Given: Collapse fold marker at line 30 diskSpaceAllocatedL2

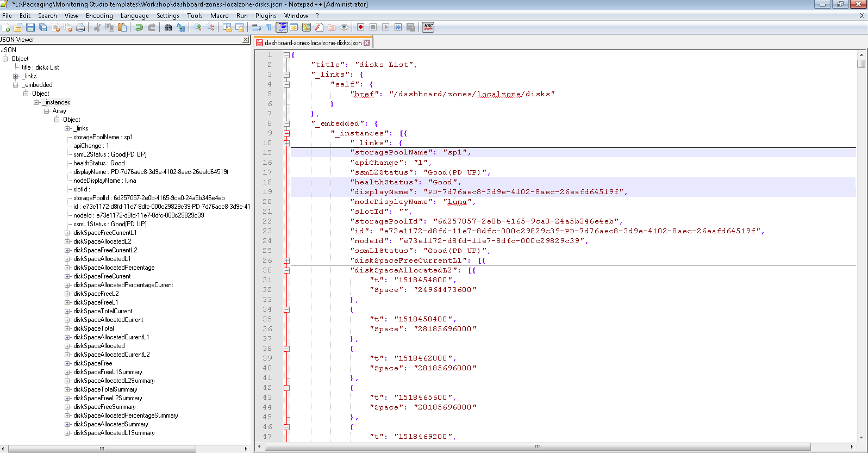Looking at the screenshot, I should pos(286,270).
